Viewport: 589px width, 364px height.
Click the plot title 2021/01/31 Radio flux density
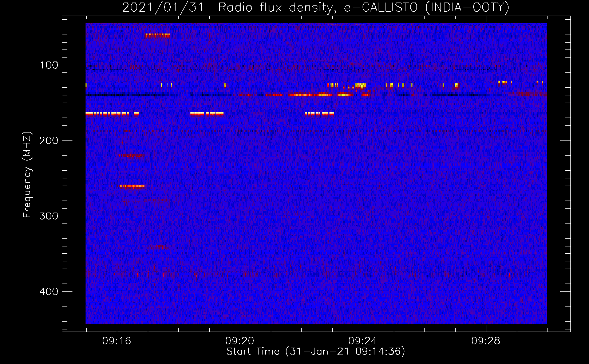coord(316,8)
